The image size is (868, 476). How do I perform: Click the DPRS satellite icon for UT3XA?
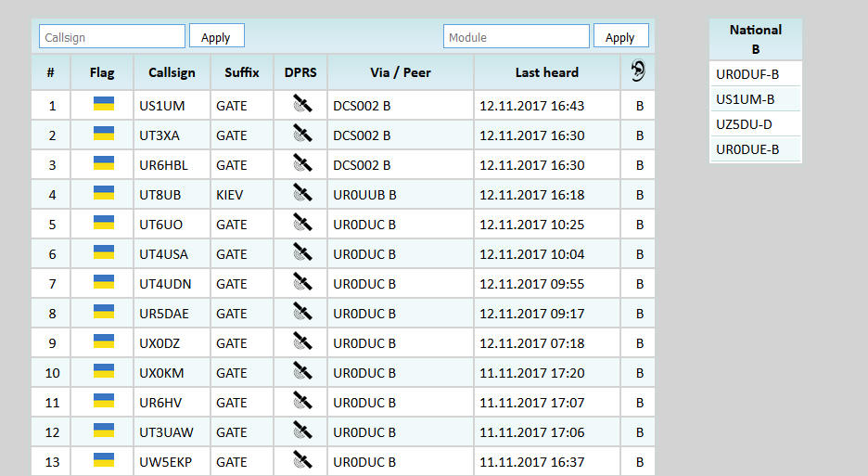[301, 135]
